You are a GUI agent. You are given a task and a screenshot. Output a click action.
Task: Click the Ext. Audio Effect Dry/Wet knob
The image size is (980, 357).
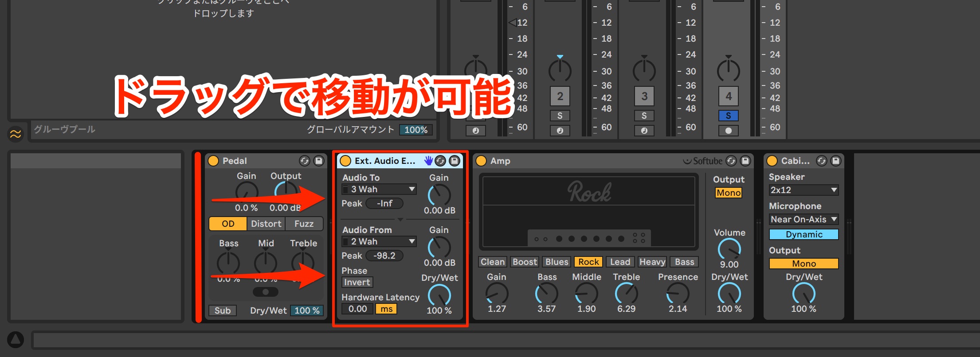[439, 295]
